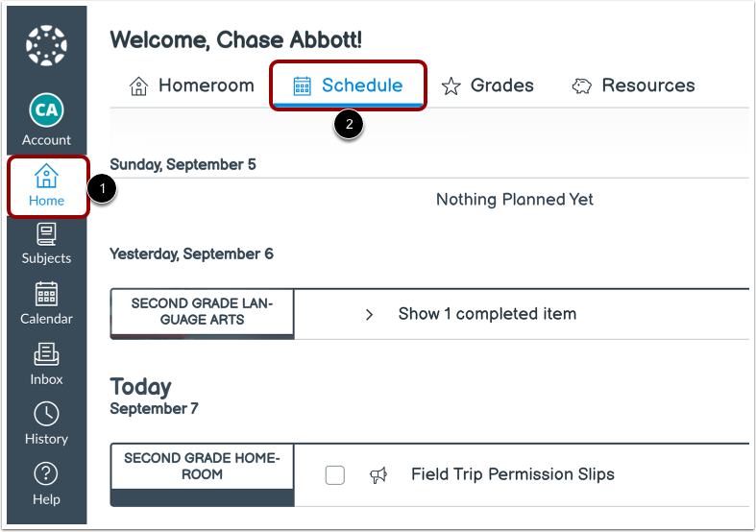Click Show 1 completed item text
756x532 pixels.
(487, 314)
